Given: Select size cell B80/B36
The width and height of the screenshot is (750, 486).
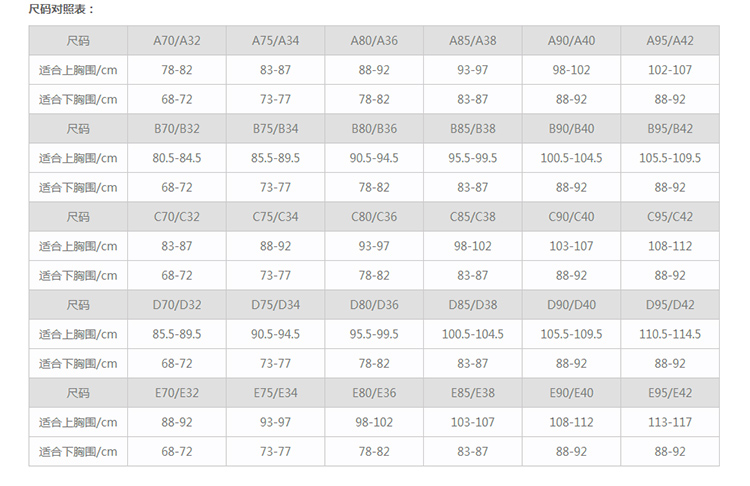Looking at the screenshot, I should pos(374,129).
